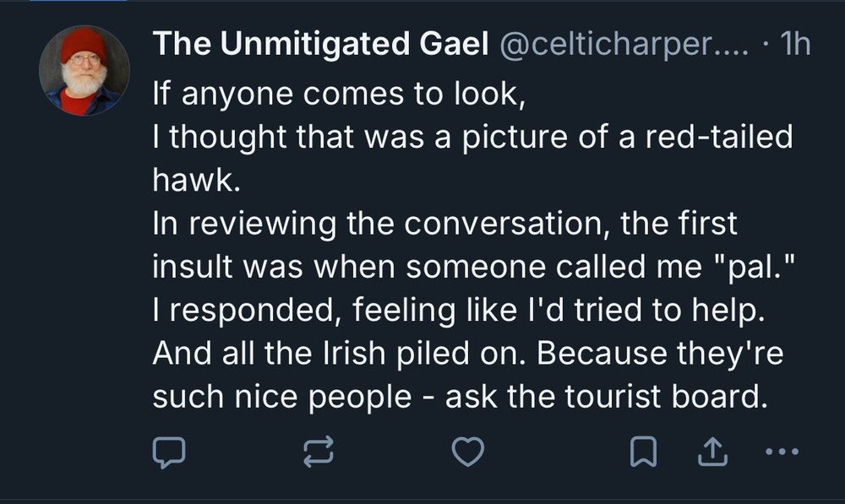Open The Unmitigated Gael's profile by display name
This screenshot has width=845, height=504.
[x=320, y=46]
